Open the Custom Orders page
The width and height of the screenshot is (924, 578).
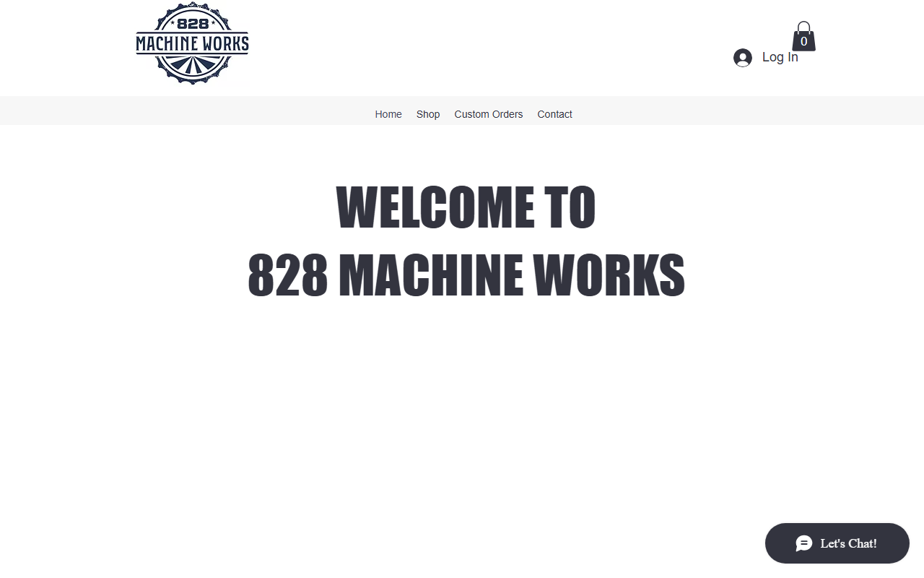click(489, 114)
